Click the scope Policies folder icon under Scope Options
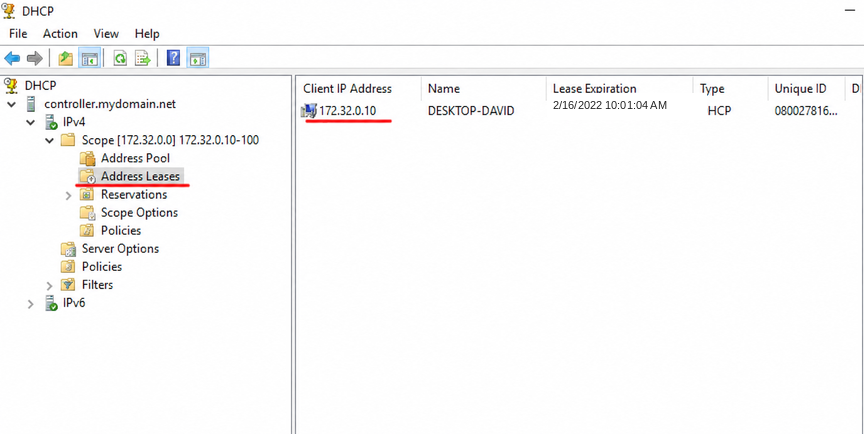 (x=87, y=231)
